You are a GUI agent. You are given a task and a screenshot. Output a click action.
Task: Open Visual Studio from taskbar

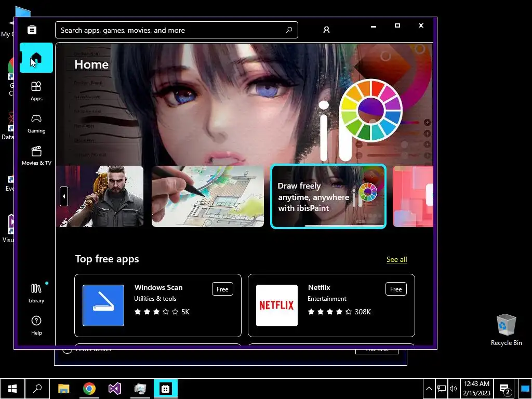115,389
